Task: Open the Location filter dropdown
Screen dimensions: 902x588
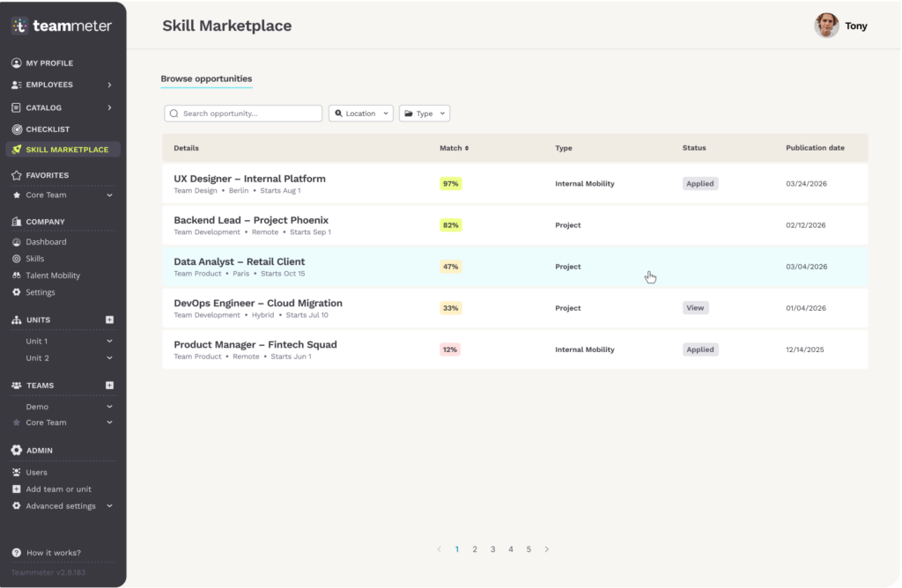Action: tap(360, 113)
